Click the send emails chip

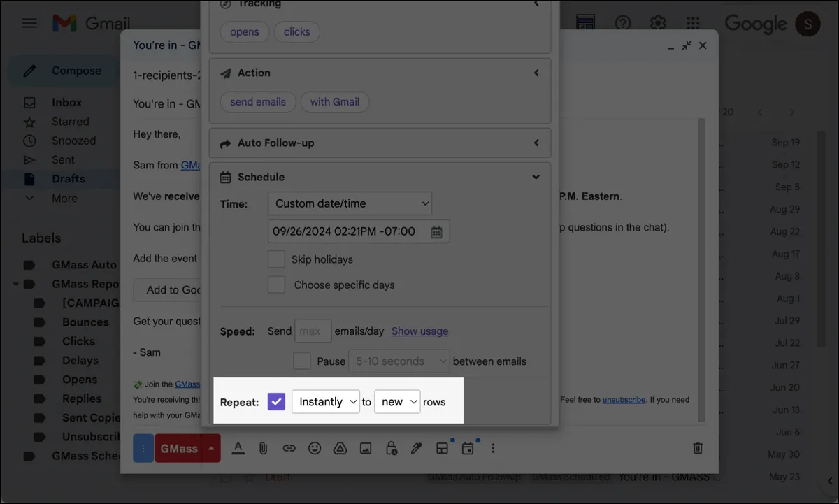[258, 102]
